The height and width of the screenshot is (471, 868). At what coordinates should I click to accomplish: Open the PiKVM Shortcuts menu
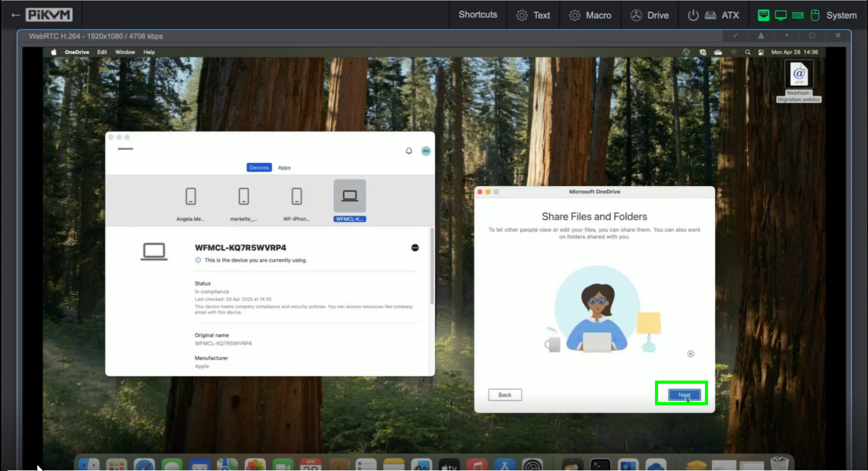478,15
